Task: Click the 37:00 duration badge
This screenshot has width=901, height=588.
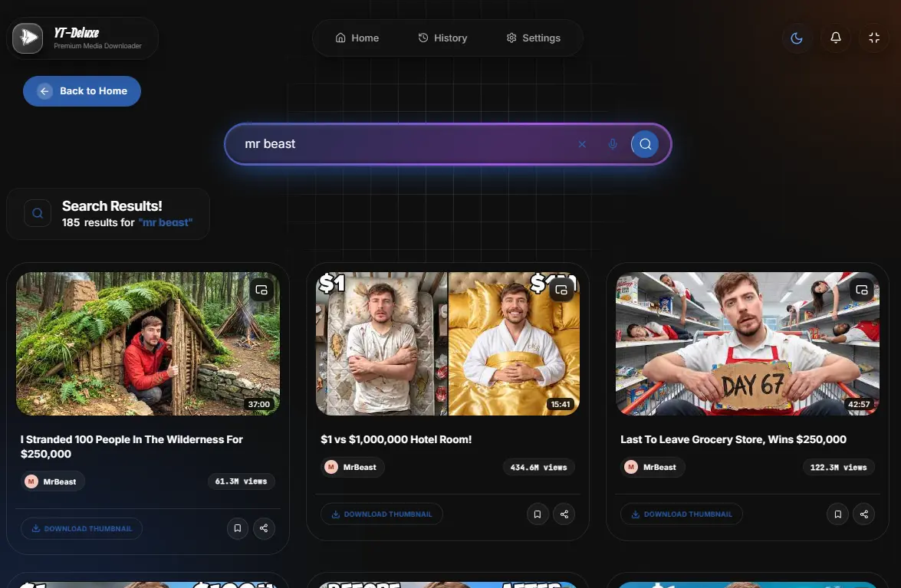Action: [x=258, y=404]
